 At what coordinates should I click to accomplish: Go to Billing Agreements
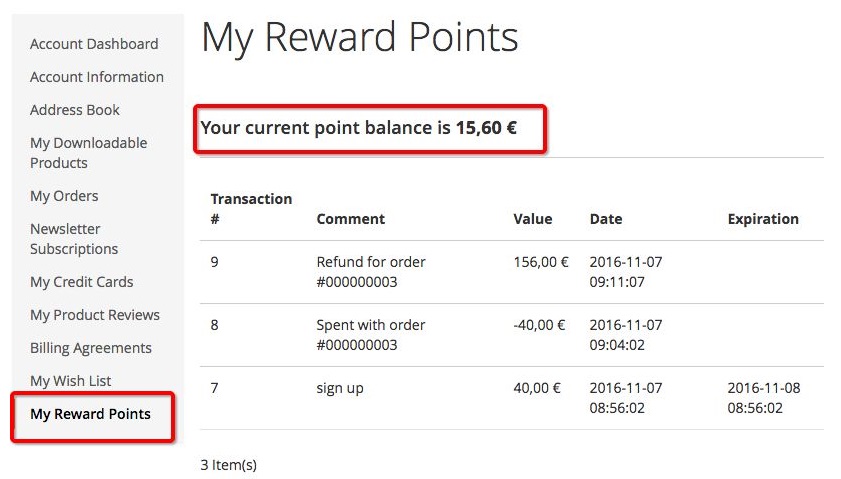pos(91,348)
